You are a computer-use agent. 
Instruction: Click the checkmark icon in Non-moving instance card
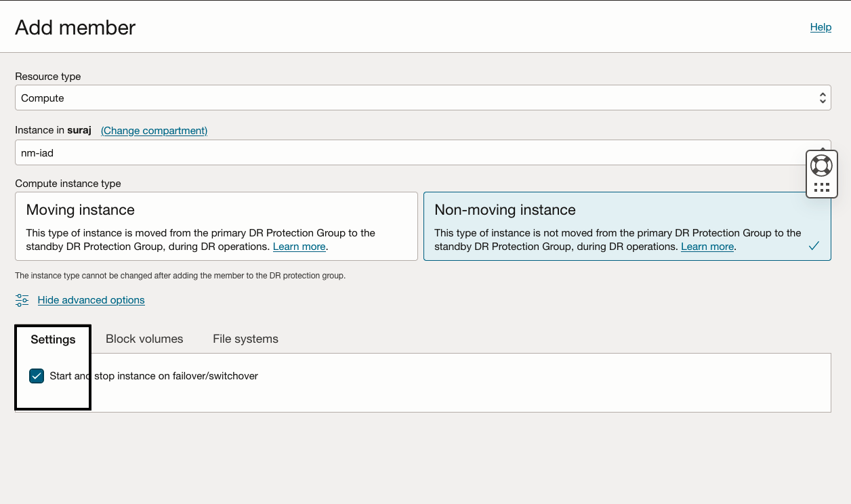pyautogui.click(x=814, y=246)
